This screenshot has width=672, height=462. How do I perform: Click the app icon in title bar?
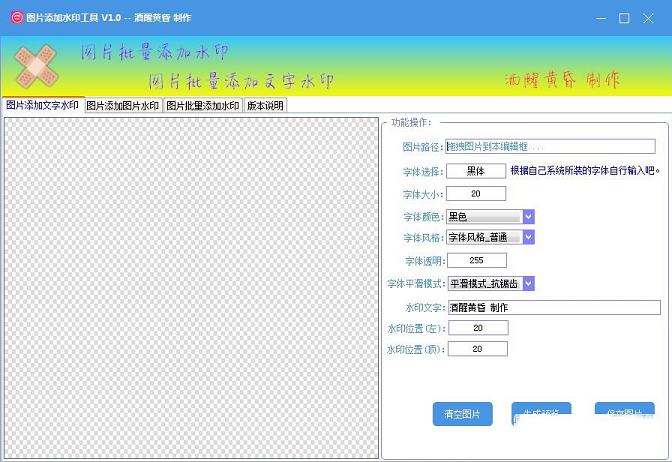pyautogui.click(x=15, y=17)
